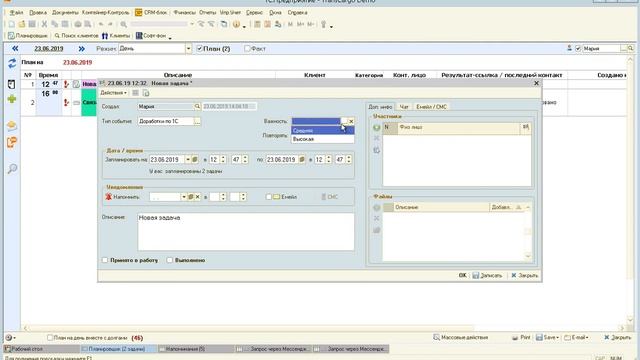Image resolution: width=640 pixels, height=360 pixels.
Task: Click the Записать button
Action: tap(487, 276)
